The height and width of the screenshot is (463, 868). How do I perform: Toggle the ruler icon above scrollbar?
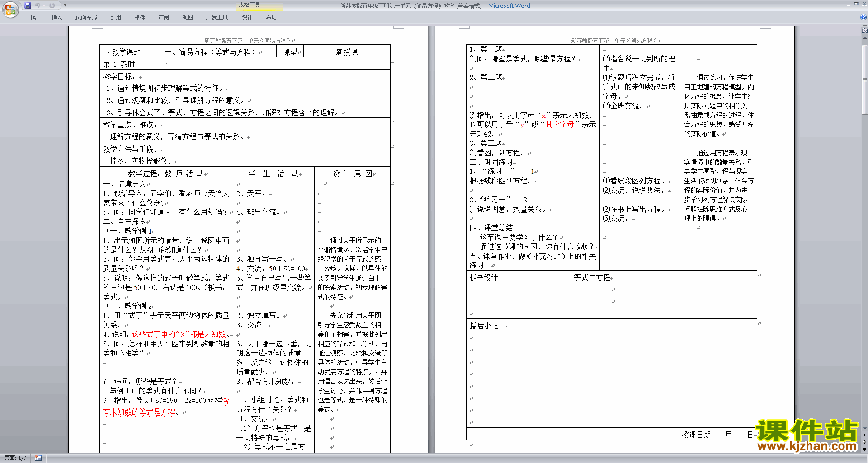865,31
